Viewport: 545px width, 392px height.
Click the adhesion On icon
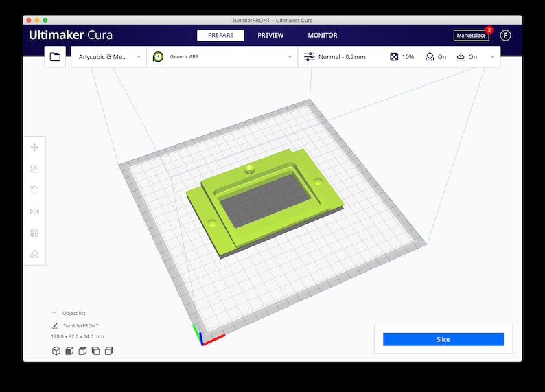pos(461,57)
